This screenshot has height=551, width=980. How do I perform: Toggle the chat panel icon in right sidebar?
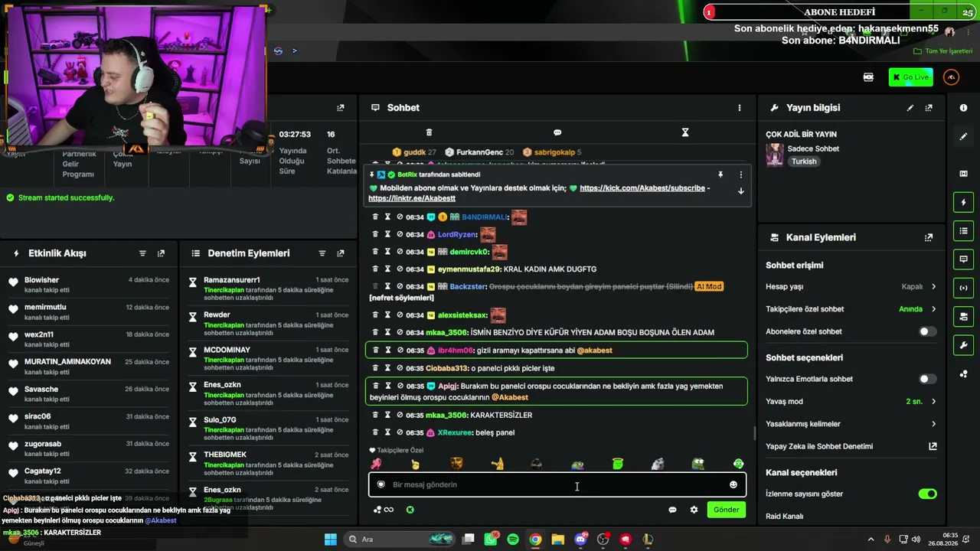(x=963, y=259)
